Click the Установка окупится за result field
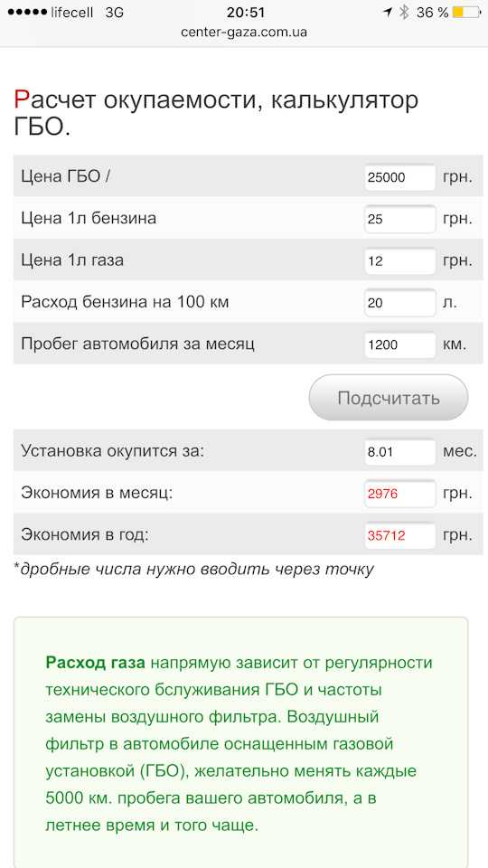Screen dimensions: 488x868 (x=400, y=452)
